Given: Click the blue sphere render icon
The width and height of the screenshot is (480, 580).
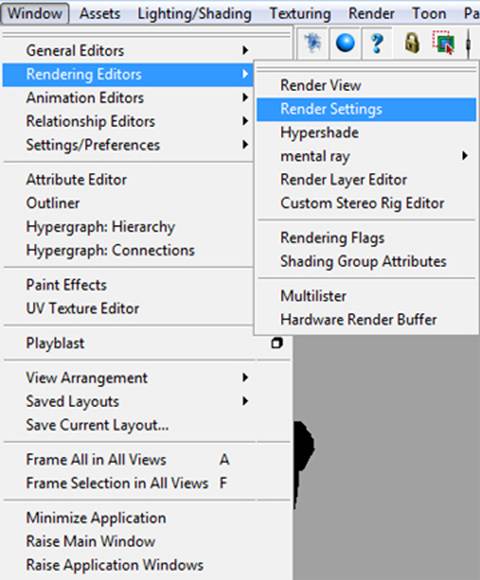Looking at the screenshot, I should [345, 43].
